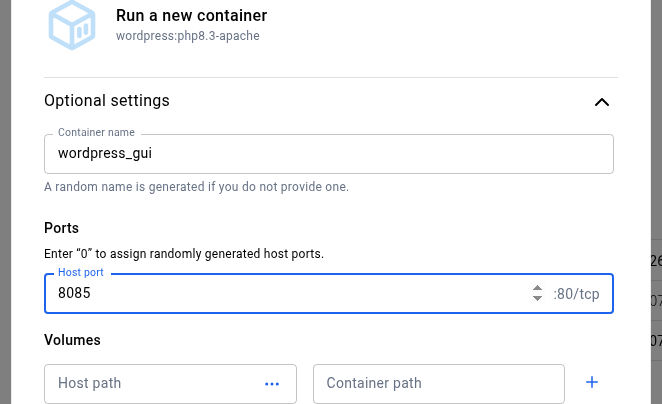Click the Container name floating label
662x404 pixels.
click(x=96, y=132)
